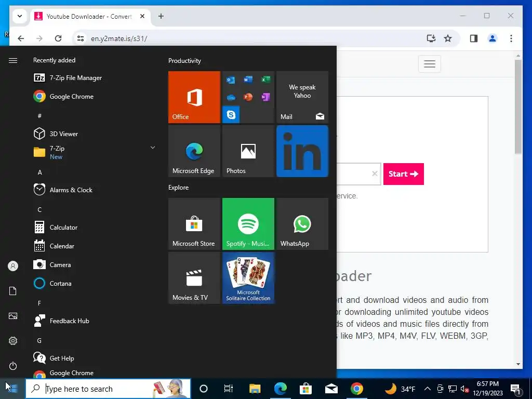Open the Camera app
The image size is (532, 399).
[x=95, y=264]
